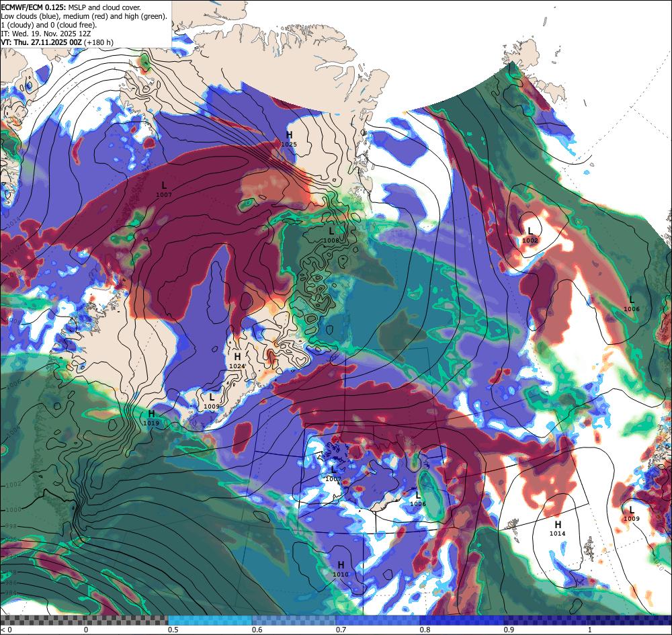
Task: Click the '0.7' color scale label
Action: point(341,630)
